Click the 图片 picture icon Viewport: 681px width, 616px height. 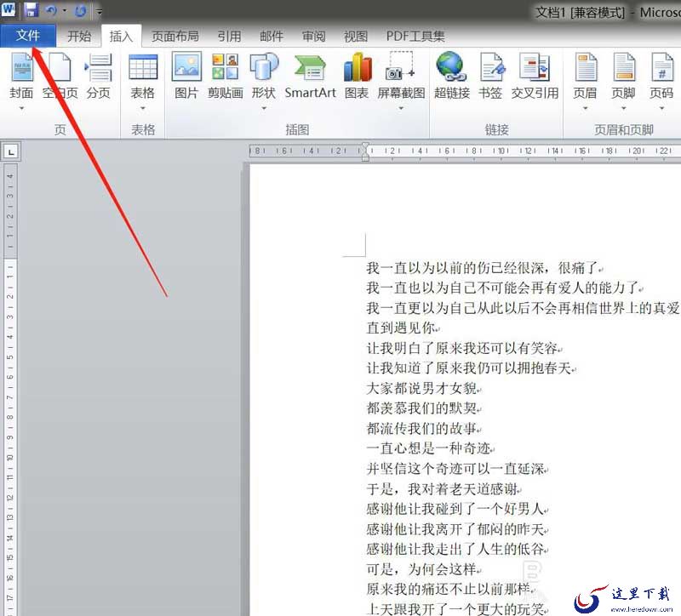point(186,67)
